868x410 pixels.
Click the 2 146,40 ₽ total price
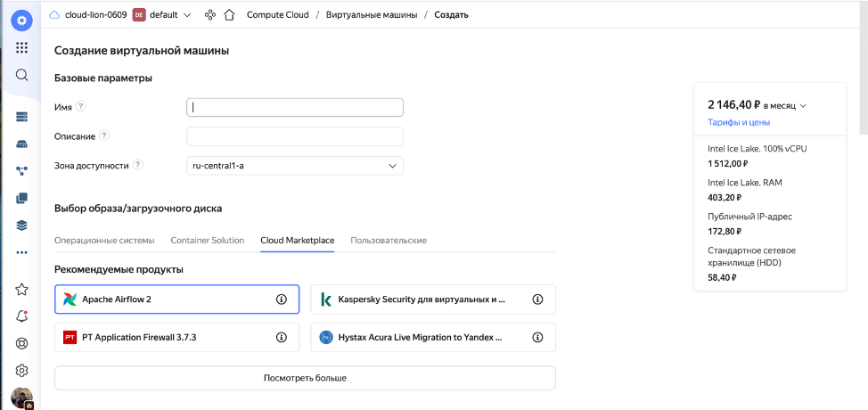(734, 104)
